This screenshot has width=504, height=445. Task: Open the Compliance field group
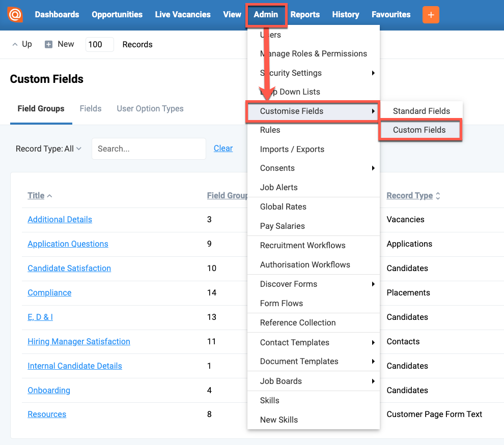[x=49, y=292]
